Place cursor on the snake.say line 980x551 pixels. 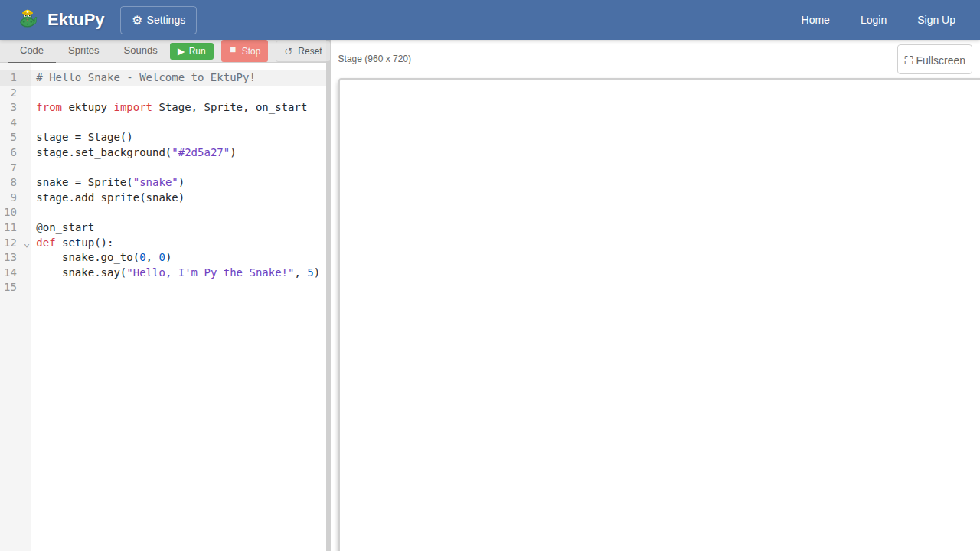point(184,272)
